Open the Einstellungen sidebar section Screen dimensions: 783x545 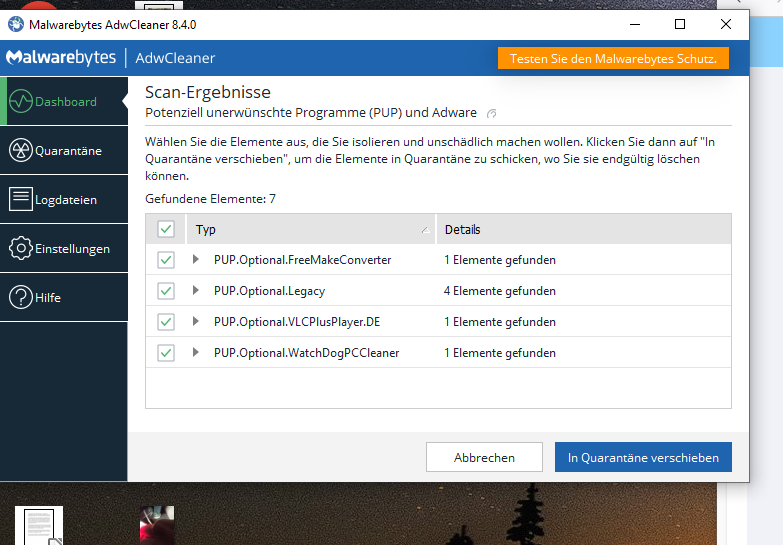(x=64, y=248)
